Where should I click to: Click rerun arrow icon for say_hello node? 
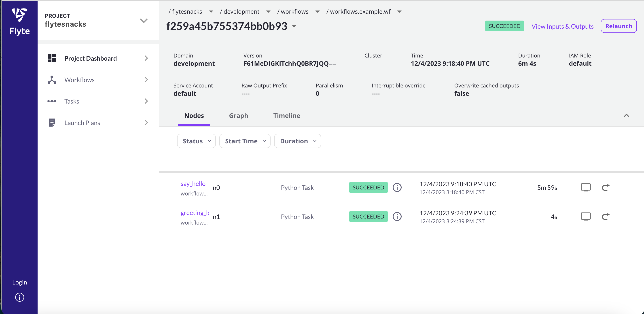tap(605, 187)
